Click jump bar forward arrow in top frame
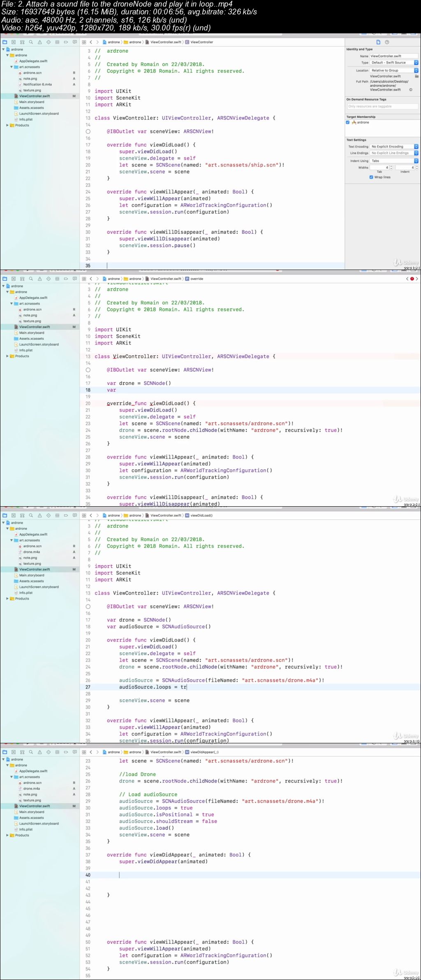This screenshot has height=980, width=421. click(x=97, y=42)
